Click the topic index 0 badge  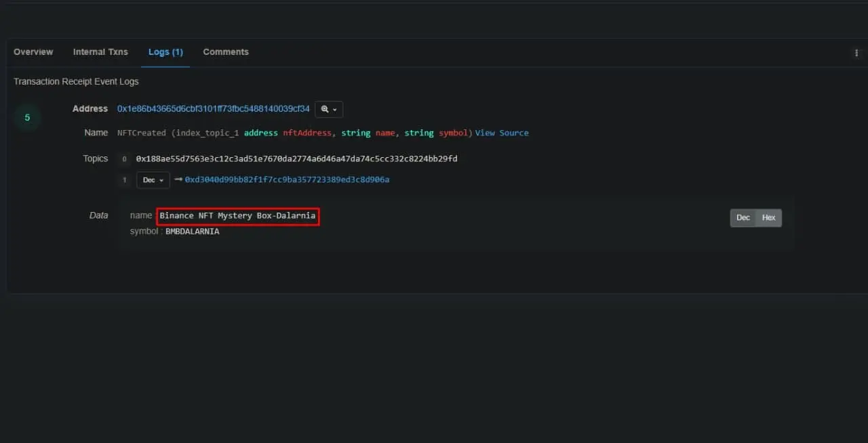[124, 159]
